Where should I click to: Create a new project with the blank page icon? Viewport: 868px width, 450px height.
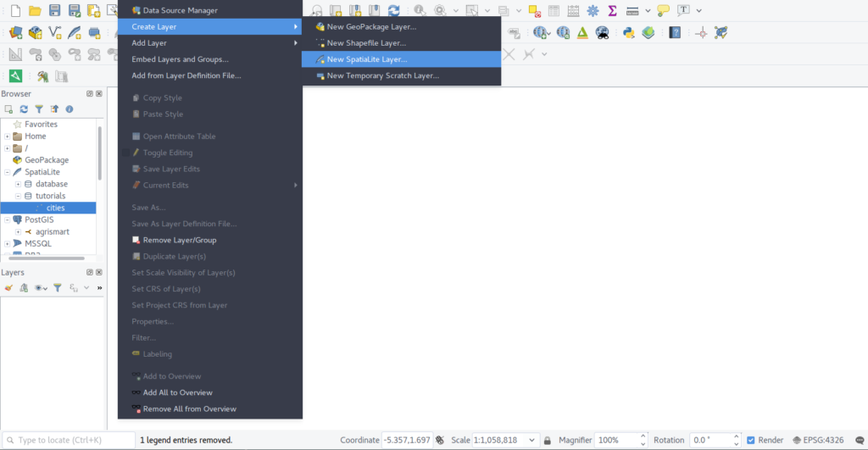pyautogui.click(x=15, y=10)
